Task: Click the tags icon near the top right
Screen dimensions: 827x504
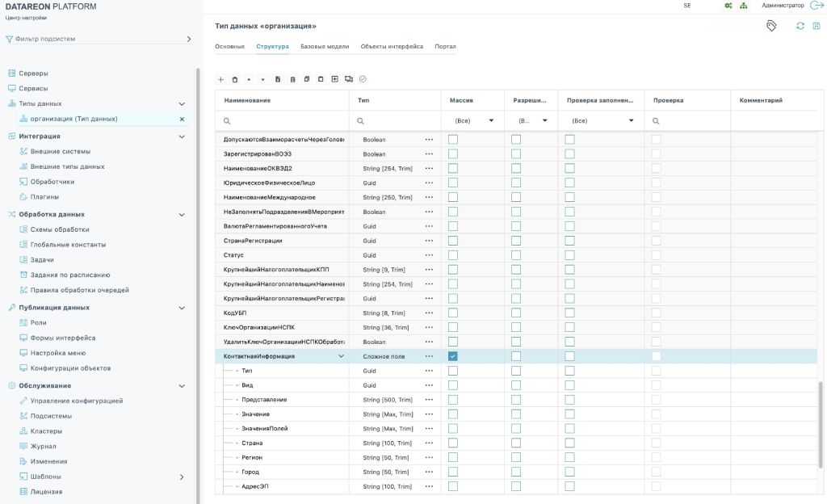Action: tap(771, 26)
